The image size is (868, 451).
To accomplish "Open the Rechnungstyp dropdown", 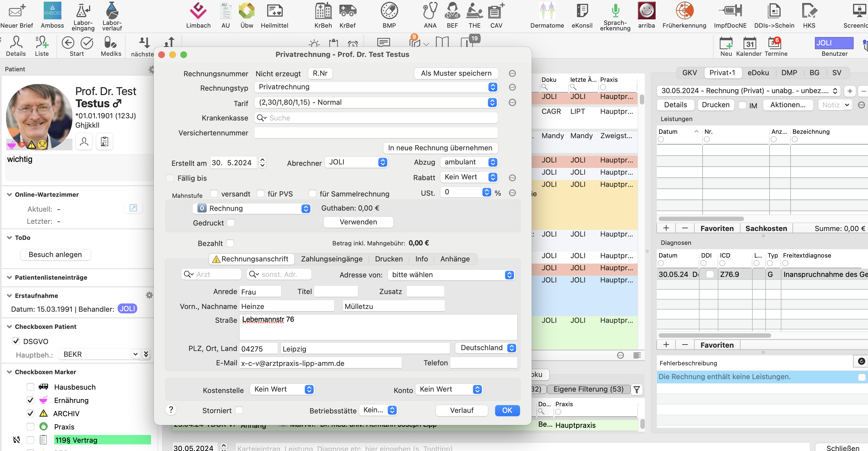I will [376, 87].
